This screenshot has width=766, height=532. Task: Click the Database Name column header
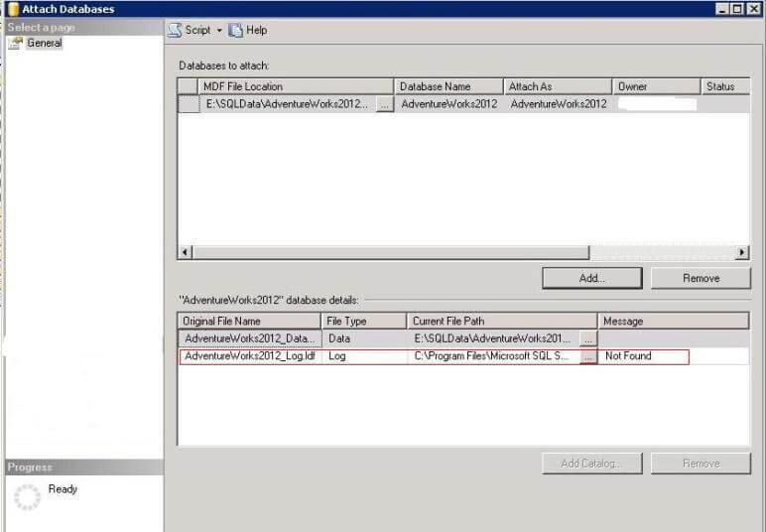pos(448,86)
